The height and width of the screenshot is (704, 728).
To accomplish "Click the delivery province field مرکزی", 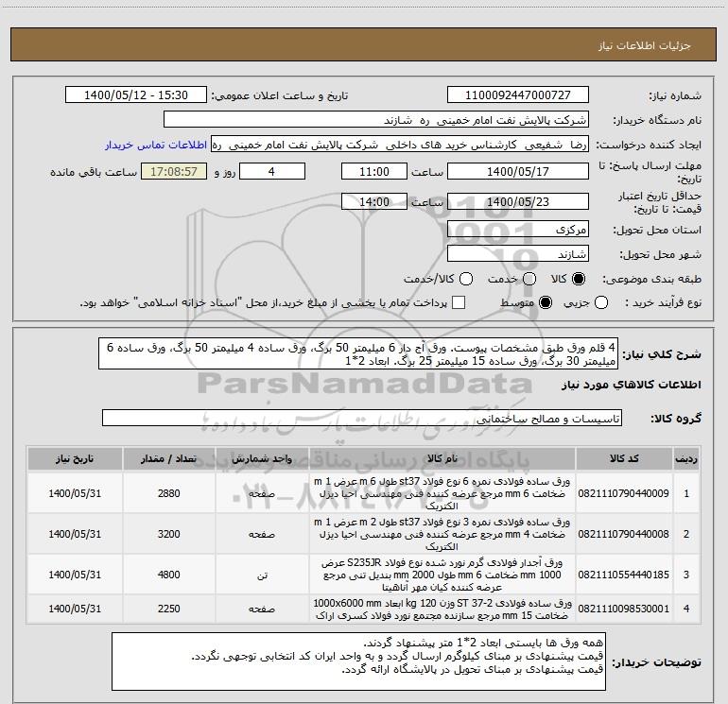I will click(518, 229).
